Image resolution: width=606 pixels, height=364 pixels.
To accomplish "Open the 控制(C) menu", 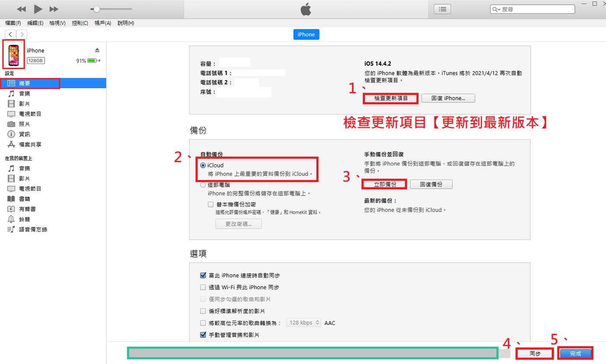I will pos(80,23).
